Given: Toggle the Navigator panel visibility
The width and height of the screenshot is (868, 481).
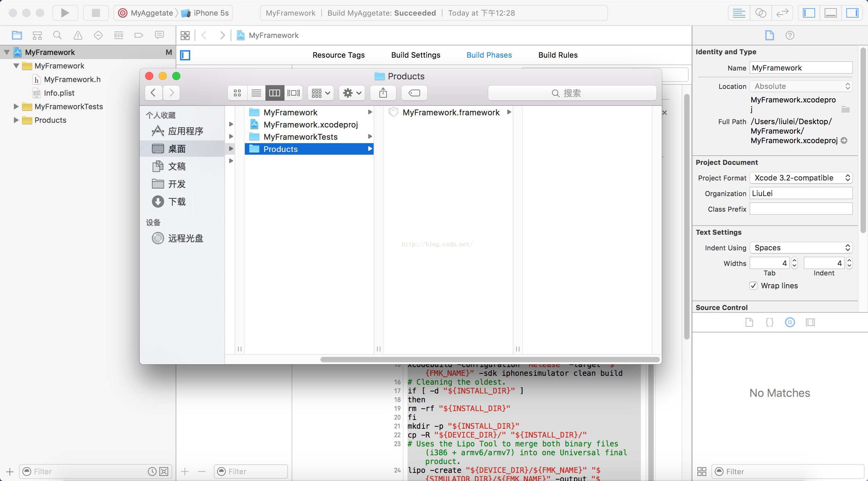Looking at the screenshot, I should [x=809, y=13].
